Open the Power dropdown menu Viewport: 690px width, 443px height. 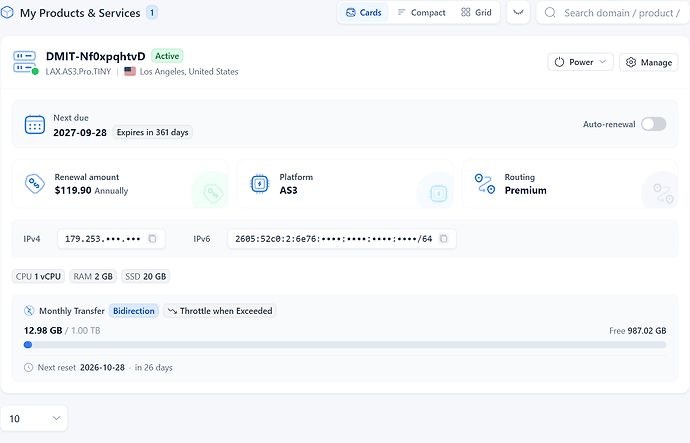point(580,62)
